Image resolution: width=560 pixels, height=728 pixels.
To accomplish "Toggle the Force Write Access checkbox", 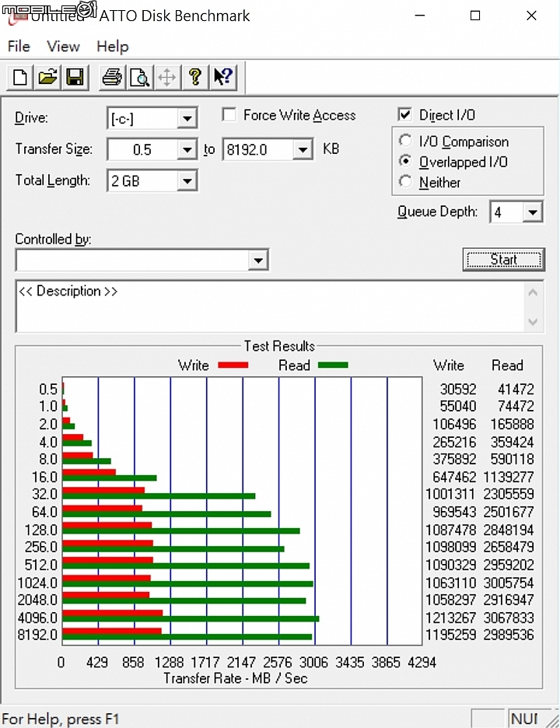I will (x=229, y=114).
